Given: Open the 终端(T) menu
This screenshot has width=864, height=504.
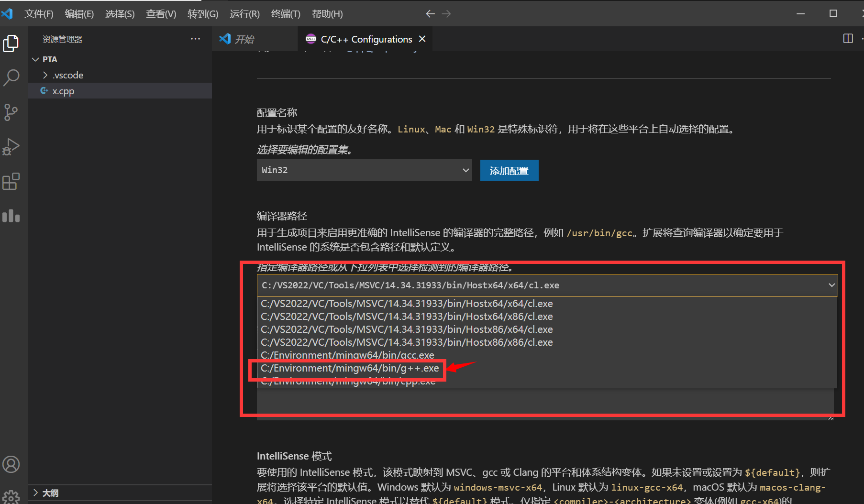Looking at the screenshot, I should 286,14.
